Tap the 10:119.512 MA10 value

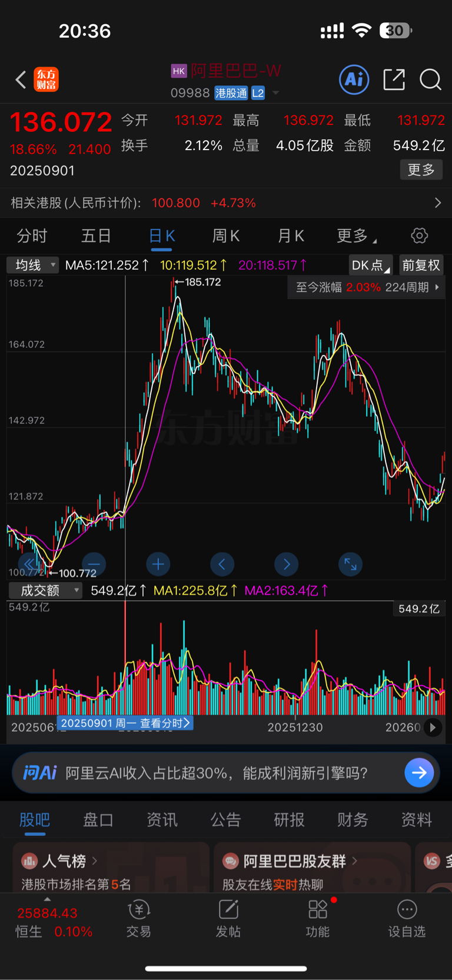click(x=194, y=265)
